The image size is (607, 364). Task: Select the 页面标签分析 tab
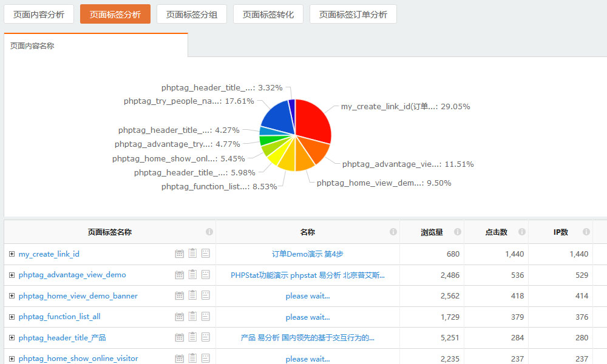coord(115,15)
